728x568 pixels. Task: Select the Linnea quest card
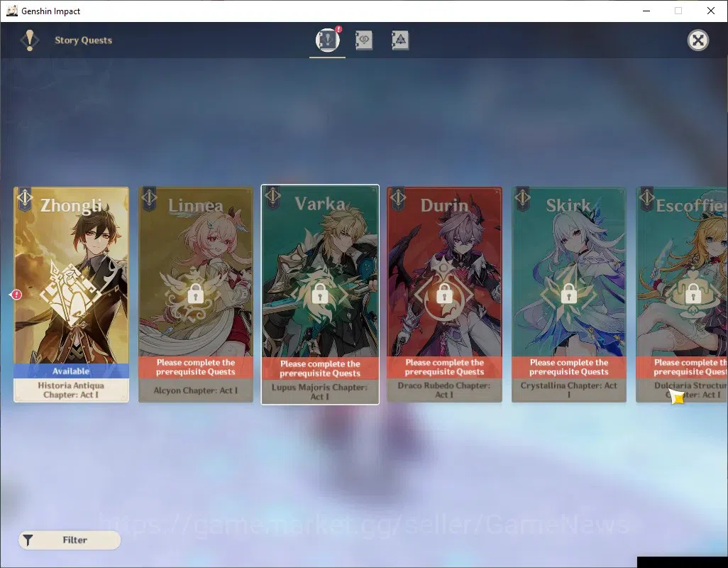tap(195, 295)
